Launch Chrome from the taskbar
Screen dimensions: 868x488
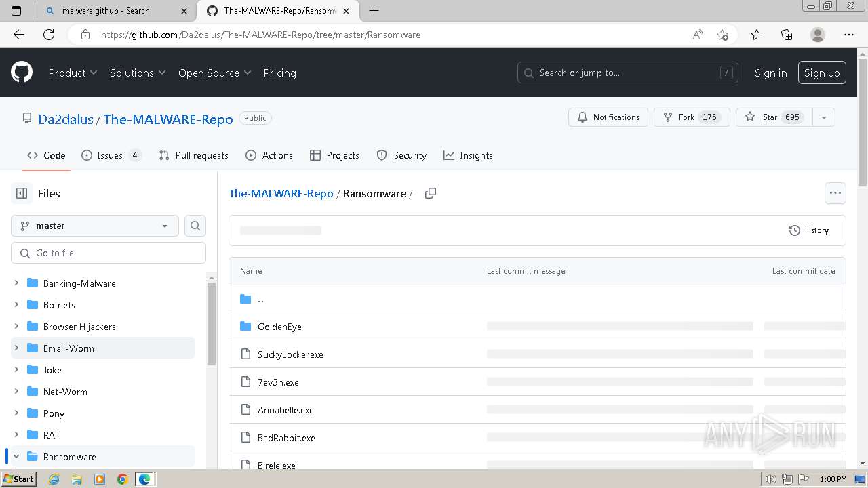point(122,479)
